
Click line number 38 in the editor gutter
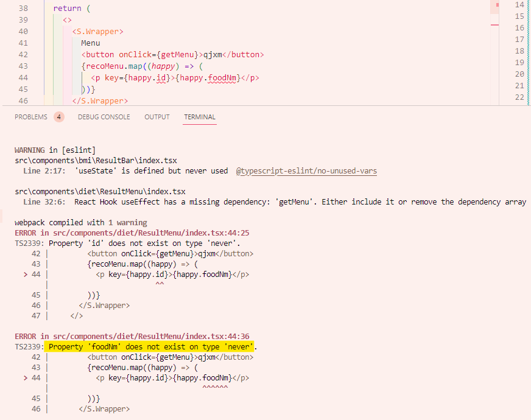pos(23,8)
